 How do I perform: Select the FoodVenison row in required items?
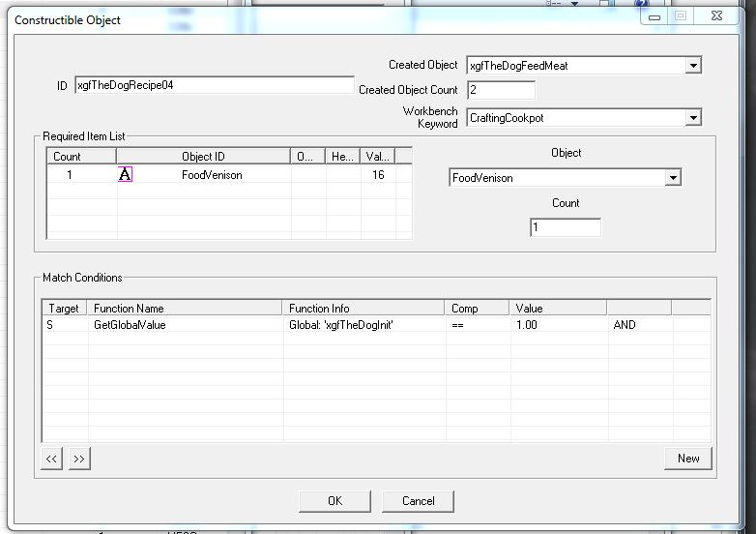tap(212, 175)
